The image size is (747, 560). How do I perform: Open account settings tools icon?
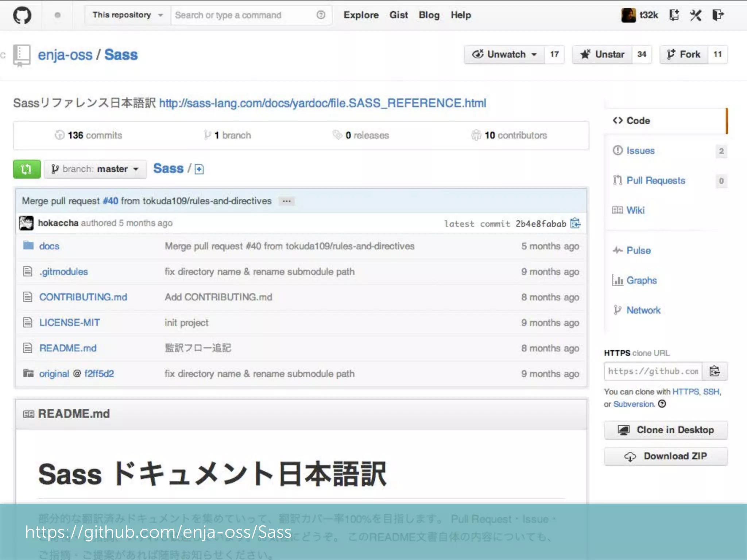pyautogui.click(x=696, y=15)
